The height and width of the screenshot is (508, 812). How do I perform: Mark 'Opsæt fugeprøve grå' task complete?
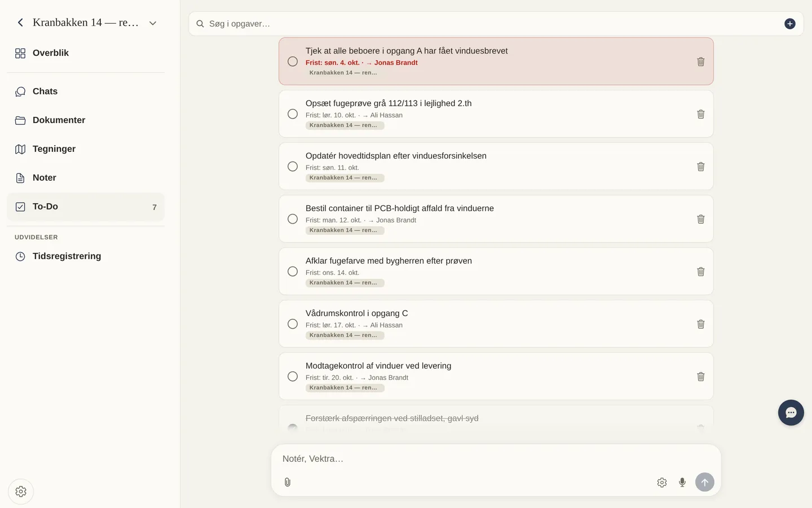pyautogui.click(x=293, y=114)
